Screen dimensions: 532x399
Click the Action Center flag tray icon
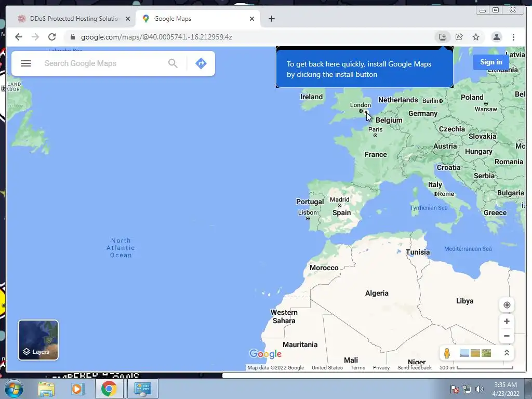coord(455,389)
